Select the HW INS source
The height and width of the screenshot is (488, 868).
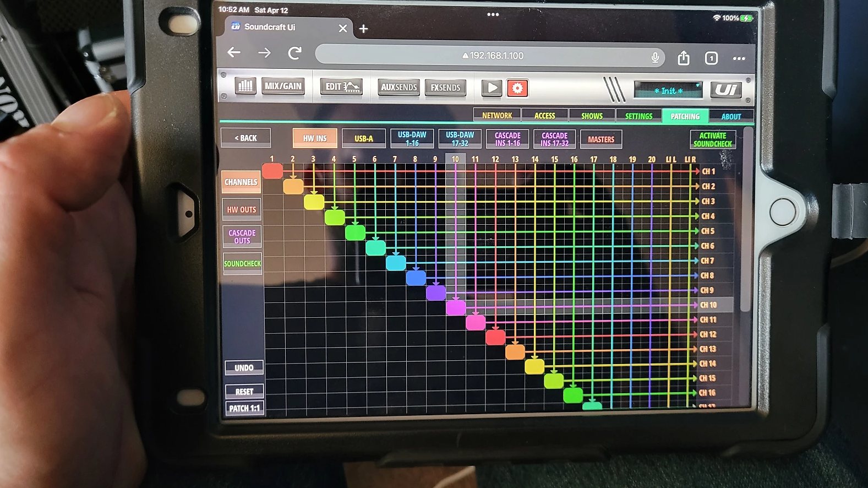tap(315, 138)
